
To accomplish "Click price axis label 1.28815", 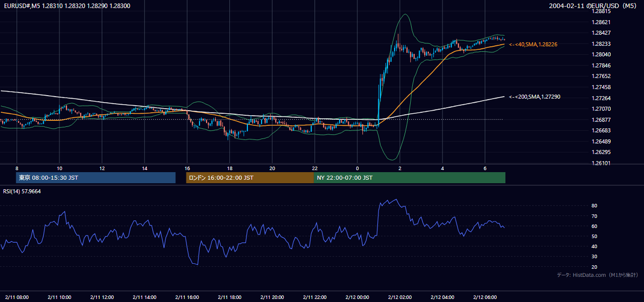I will (601, 11).
